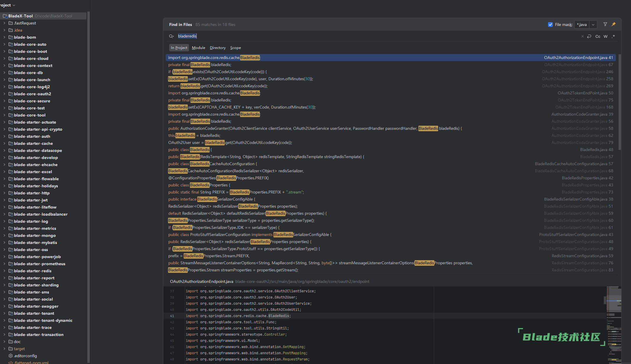Image resolution: width=631 pixels, height=364 pixels.
Task: Toggle Regex (.*) search option
Action: tap(613, 36)
